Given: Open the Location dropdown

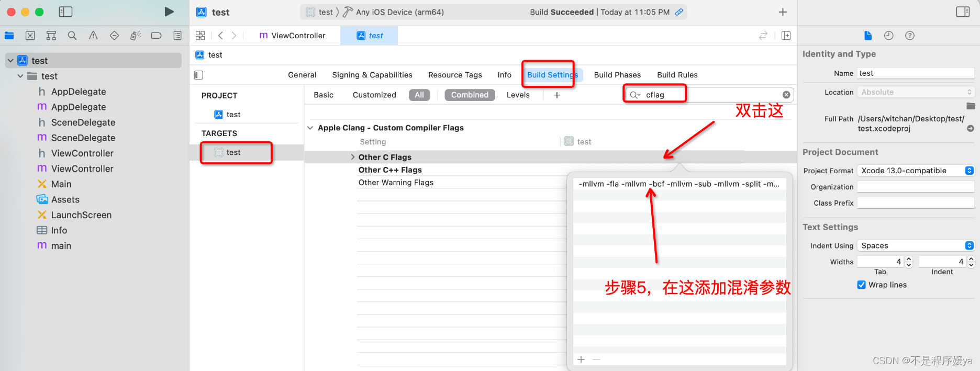Looking at the screenshot, I should 916,92.
